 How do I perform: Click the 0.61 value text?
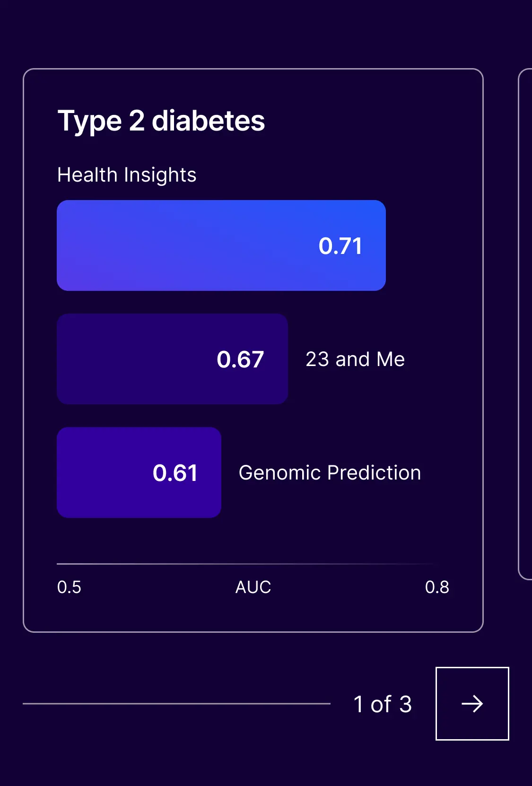click(175, 473)
